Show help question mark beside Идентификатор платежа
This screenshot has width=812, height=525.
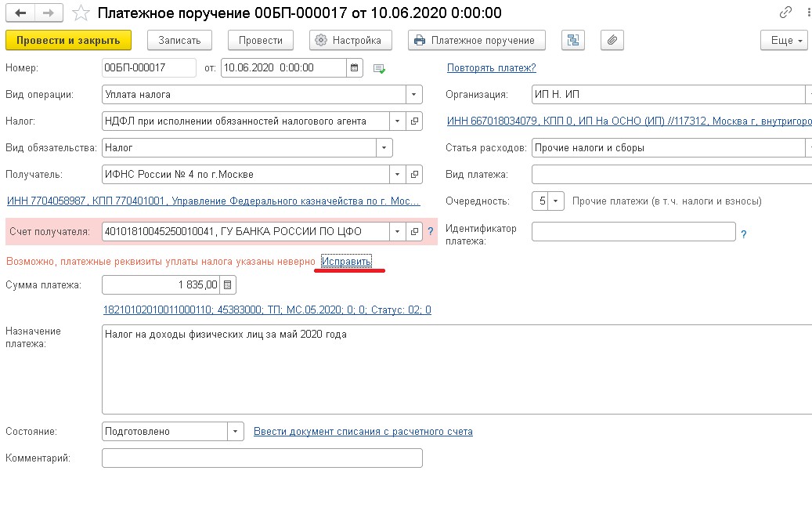[744, 234]
